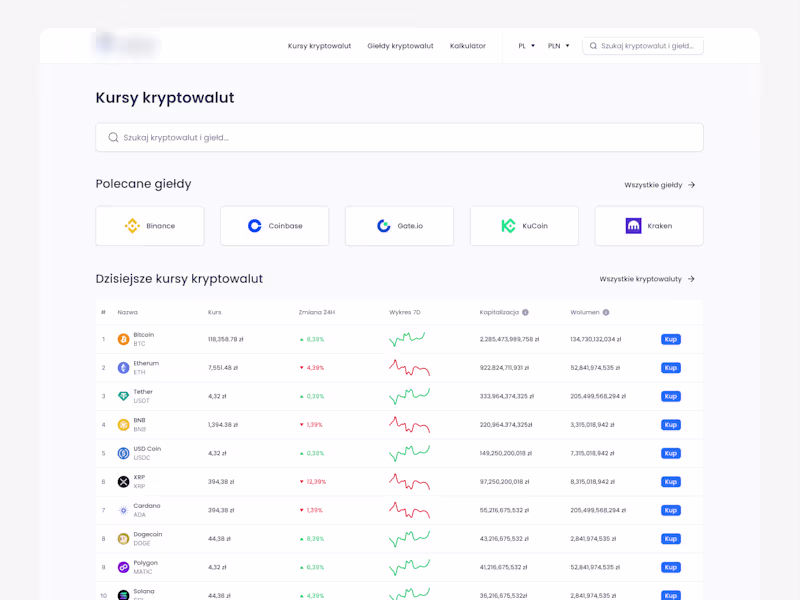Viewport: 800px width, 600px height.
Task: Click the BNB coin icon
Action: tap(123, 425)
